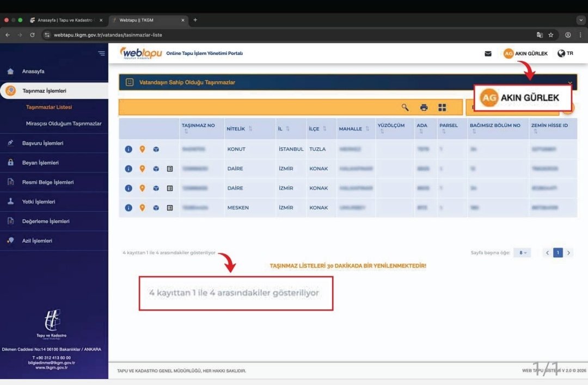Sort the table by Zemin Hisse ID

coord(536,132)
